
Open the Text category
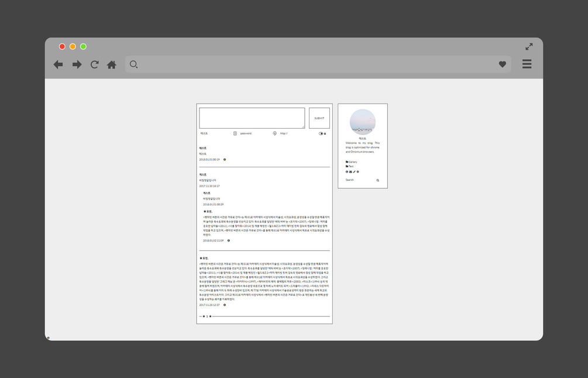[351, 167]
